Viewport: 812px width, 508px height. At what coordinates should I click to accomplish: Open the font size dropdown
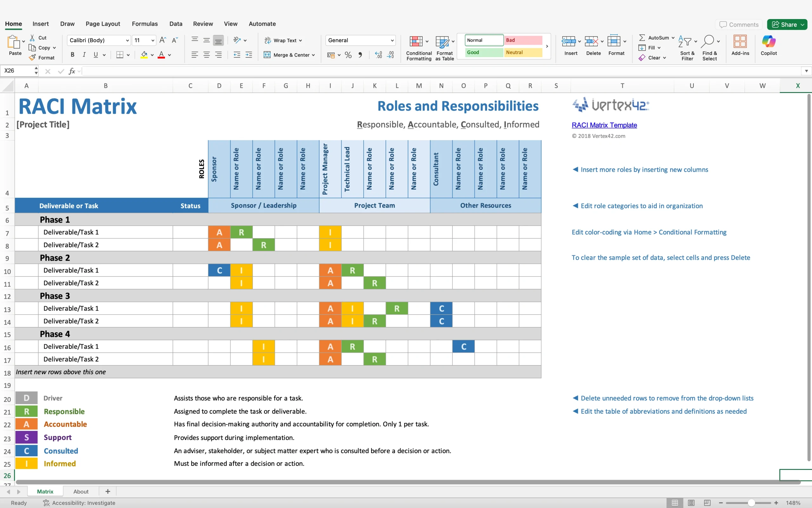153,41
